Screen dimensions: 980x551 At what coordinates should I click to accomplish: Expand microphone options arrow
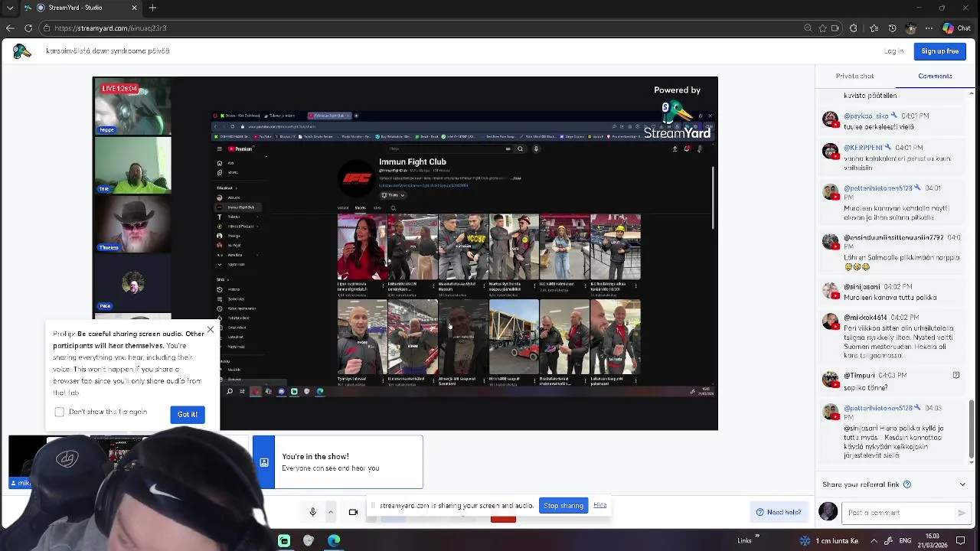(x=331, y=512)
